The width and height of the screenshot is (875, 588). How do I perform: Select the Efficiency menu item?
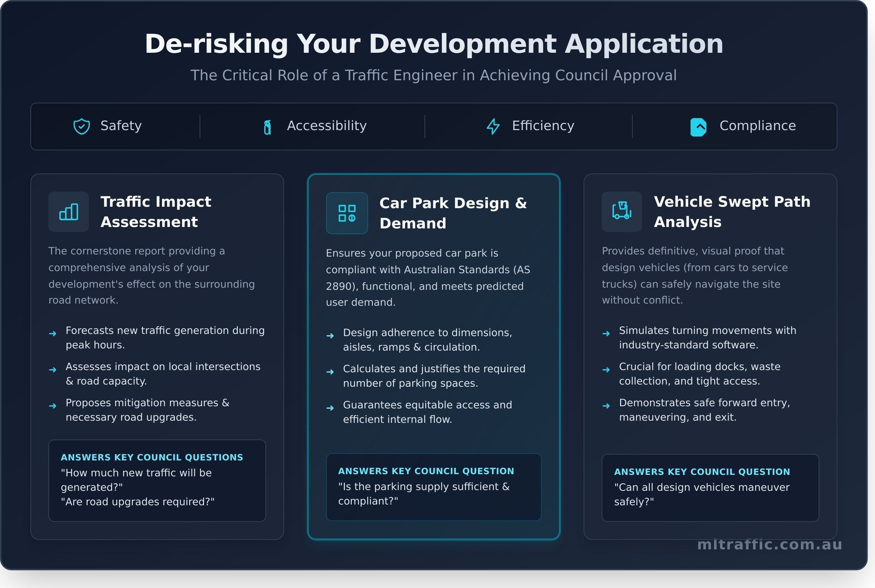click(543, 126)
